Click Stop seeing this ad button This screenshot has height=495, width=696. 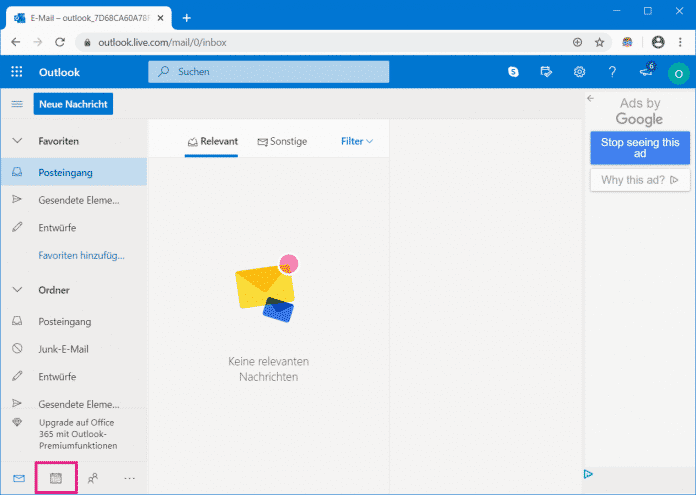tap(639, 148)
